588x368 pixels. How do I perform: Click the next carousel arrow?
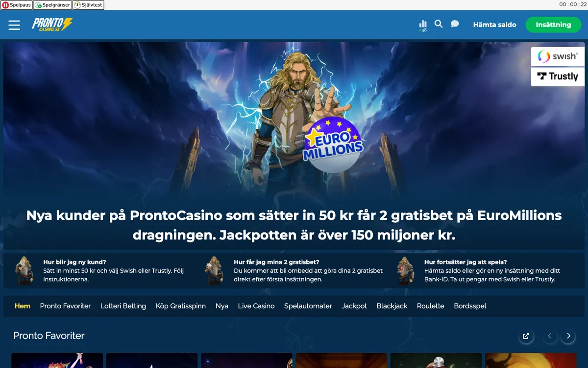568,336
